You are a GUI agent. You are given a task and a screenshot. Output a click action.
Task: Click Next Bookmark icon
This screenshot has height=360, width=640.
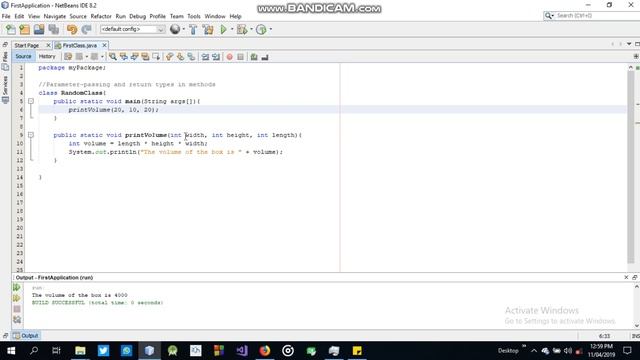(x=180, y=57)
